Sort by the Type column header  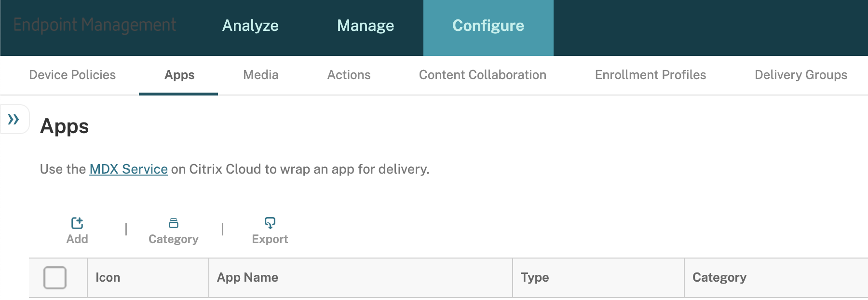[535, 278]
